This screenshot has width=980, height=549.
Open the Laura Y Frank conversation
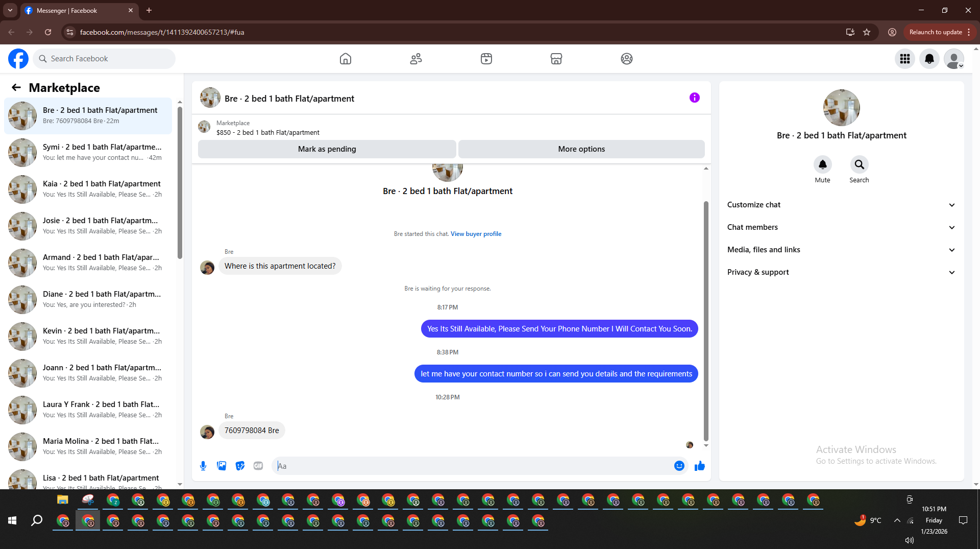tap(88, 410)
